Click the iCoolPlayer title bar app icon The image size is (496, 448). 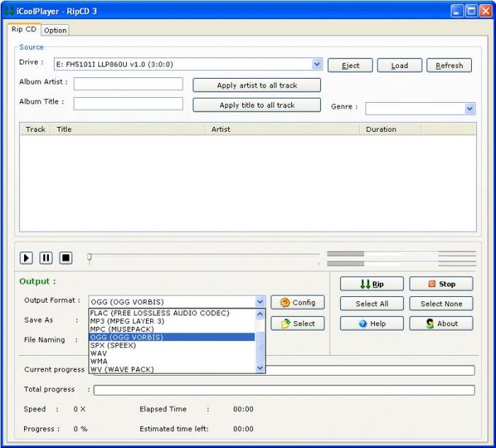(x=9, y=11)
